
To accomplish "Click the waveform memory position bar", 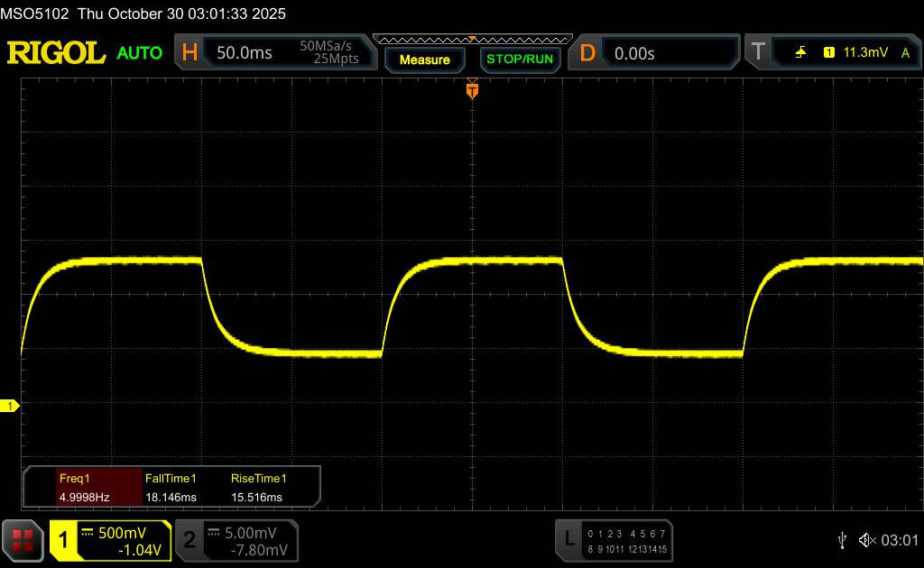I will click(x=471, y=39).
